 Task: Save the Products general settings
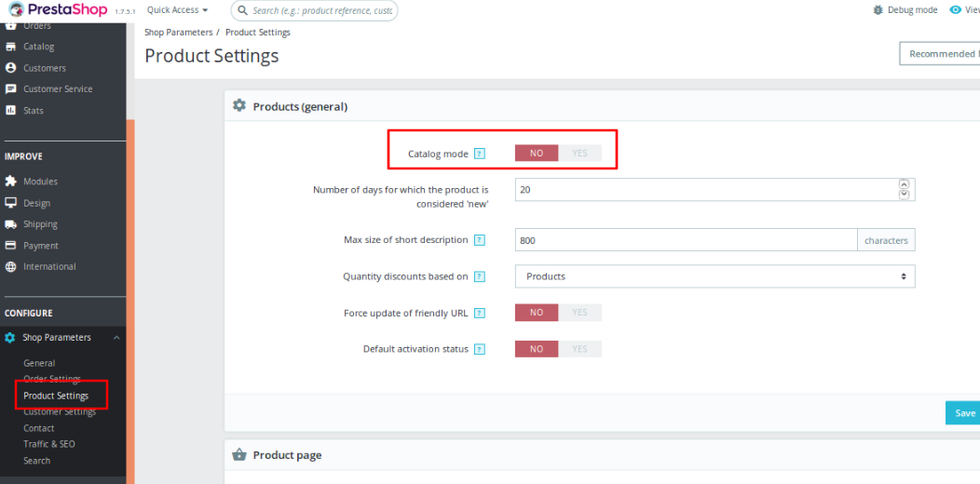964,413
